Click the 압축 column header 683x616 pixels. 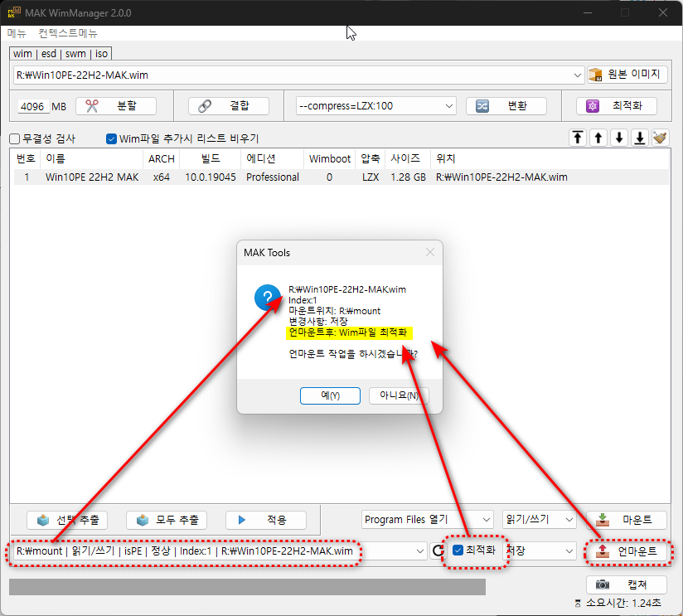(x=371, y=158)
